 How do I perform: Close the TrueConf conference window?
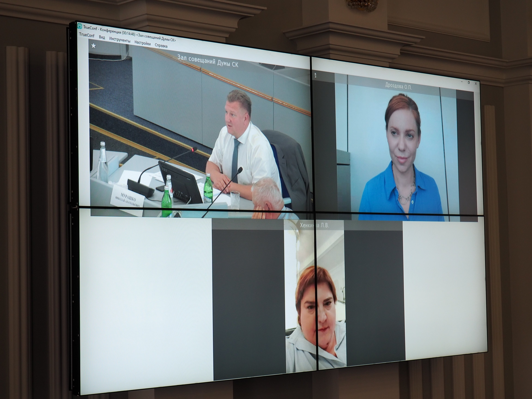(476, 84)
